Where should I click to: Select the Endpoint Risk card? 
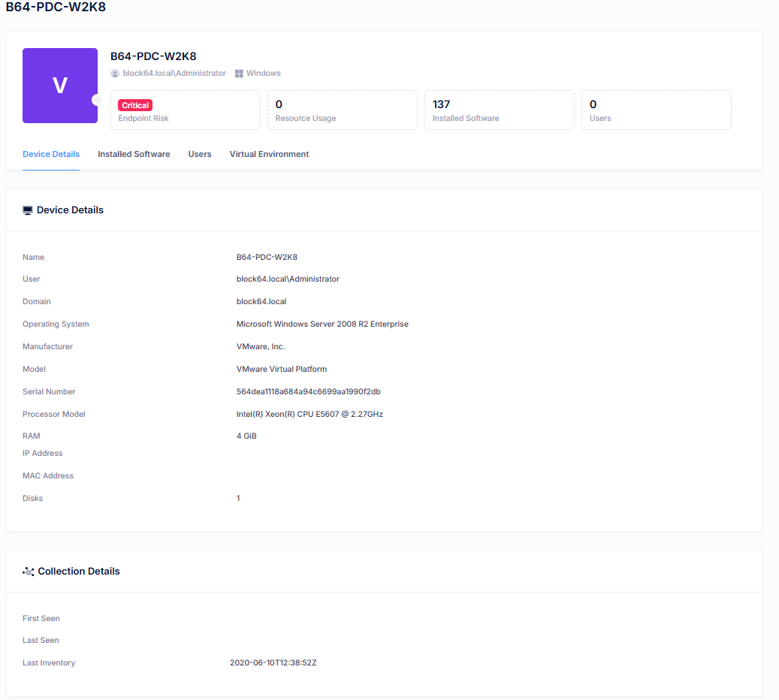pyautogui.click(x=185, y=110)
